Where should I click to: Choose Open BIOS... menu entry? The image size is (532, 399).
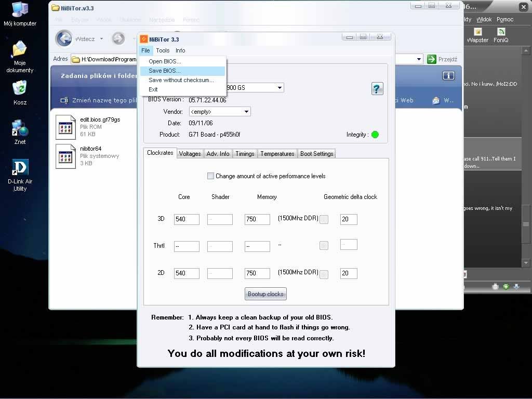(182, 61)
